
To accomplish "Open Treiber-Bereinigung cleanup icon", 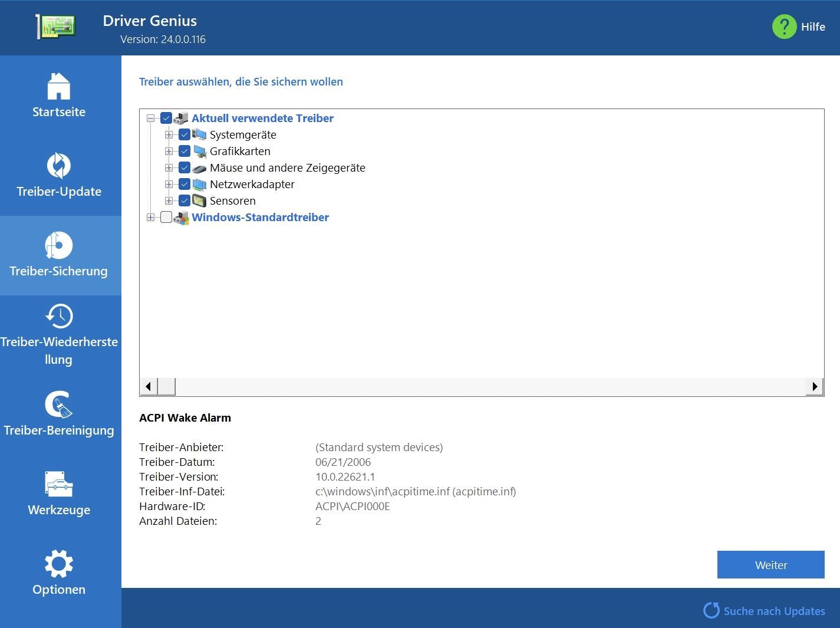I will 58,405.
